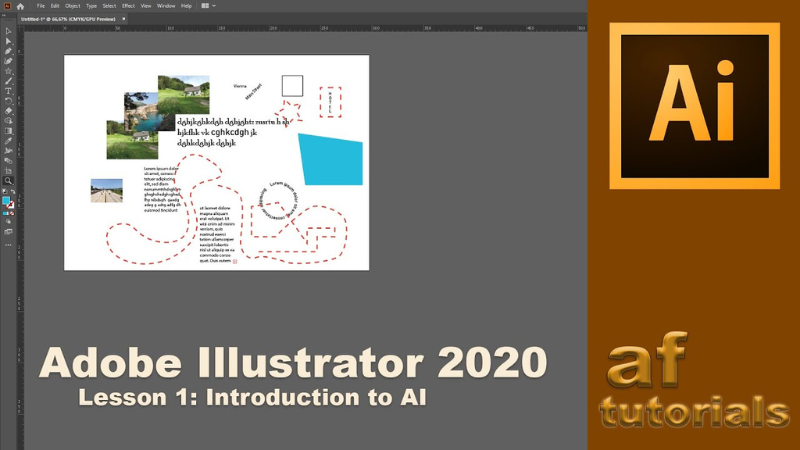Click the Home icon in top bar

coord(20,6)
